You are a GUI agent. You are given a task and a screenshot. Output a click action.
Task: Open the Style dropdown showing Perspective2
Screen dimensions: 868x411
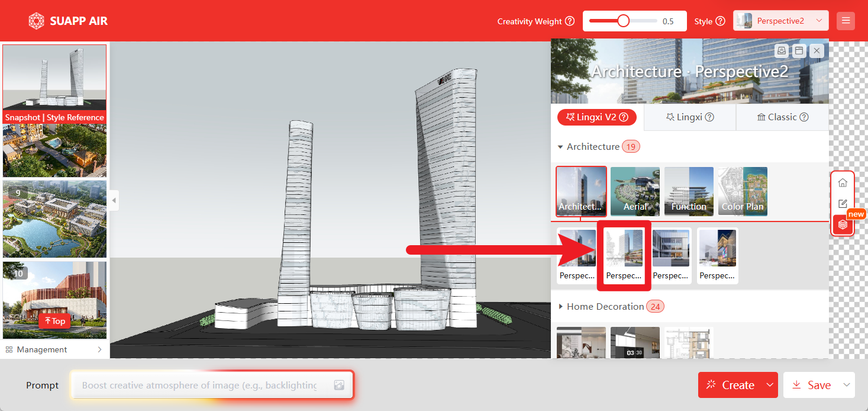pos(780,21)
